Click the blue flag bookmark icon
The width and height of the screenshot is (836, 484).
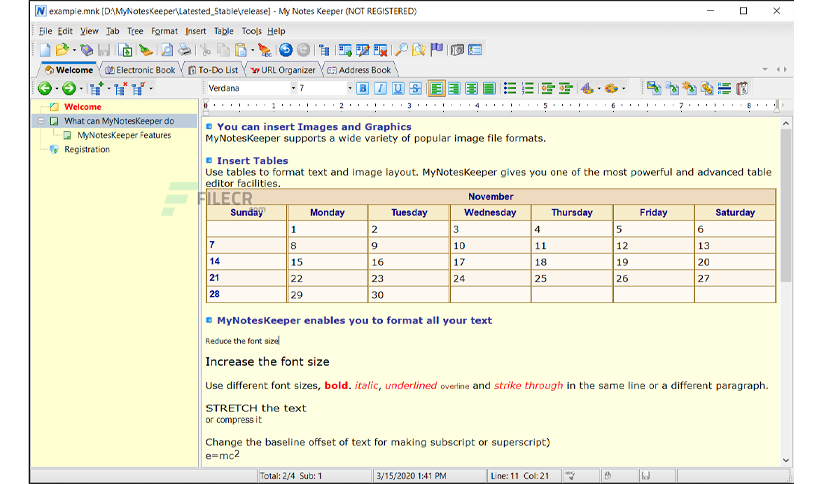[437, 50]
